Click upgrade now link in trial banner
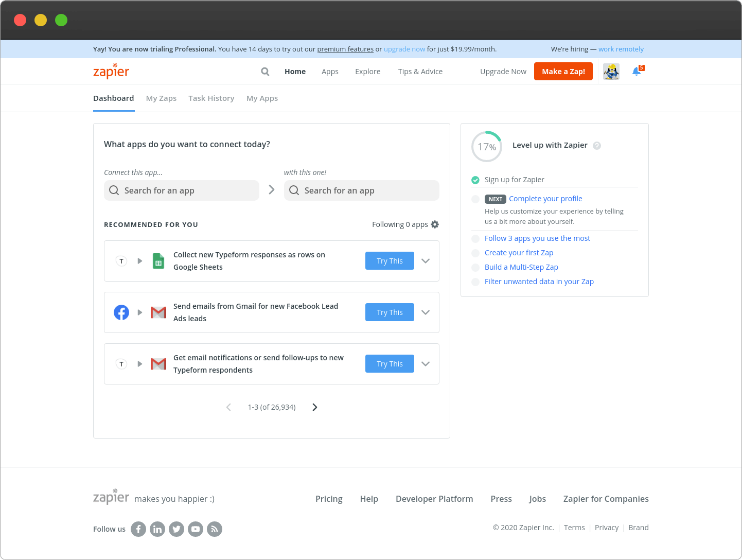Screen dimensions: 742x560 tap(404, 49)
